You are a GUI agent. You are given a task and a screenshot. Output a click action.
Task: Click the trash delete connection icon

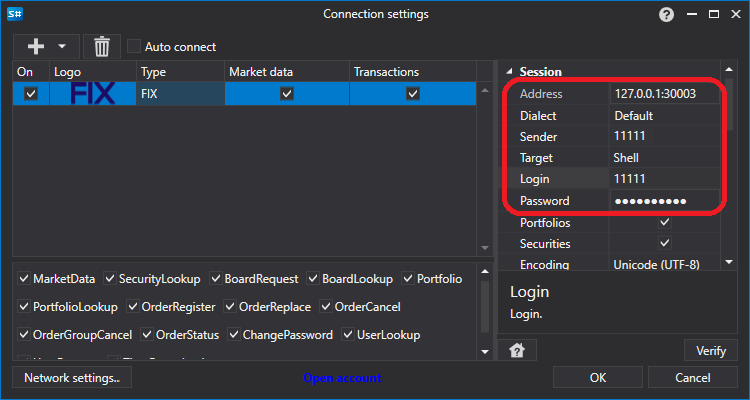click(x=101, y=46)
